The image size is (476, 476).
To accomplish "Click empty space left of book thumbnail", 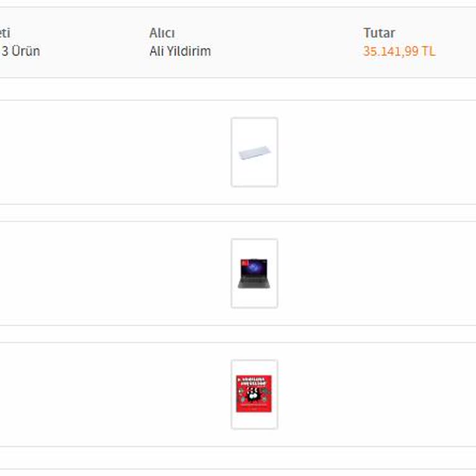I will pyautogui.click(x=112, y=394).
